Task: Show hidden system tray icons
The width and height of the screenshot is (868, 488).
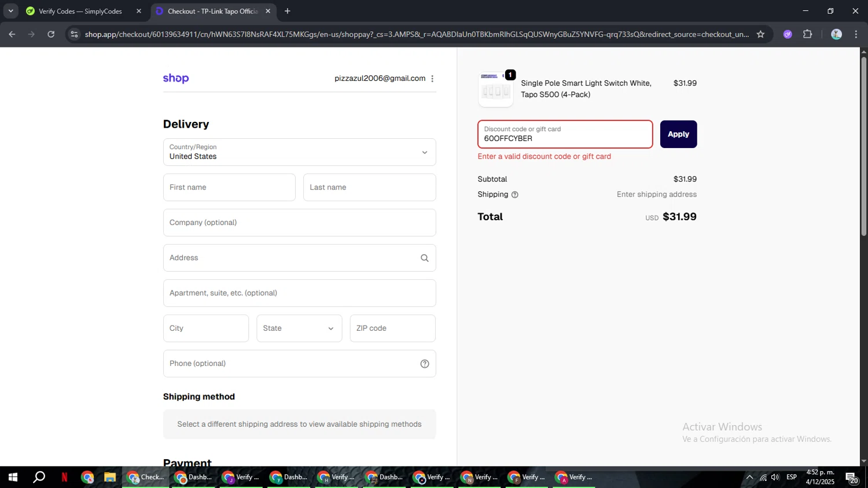Action: click(749, 478)
